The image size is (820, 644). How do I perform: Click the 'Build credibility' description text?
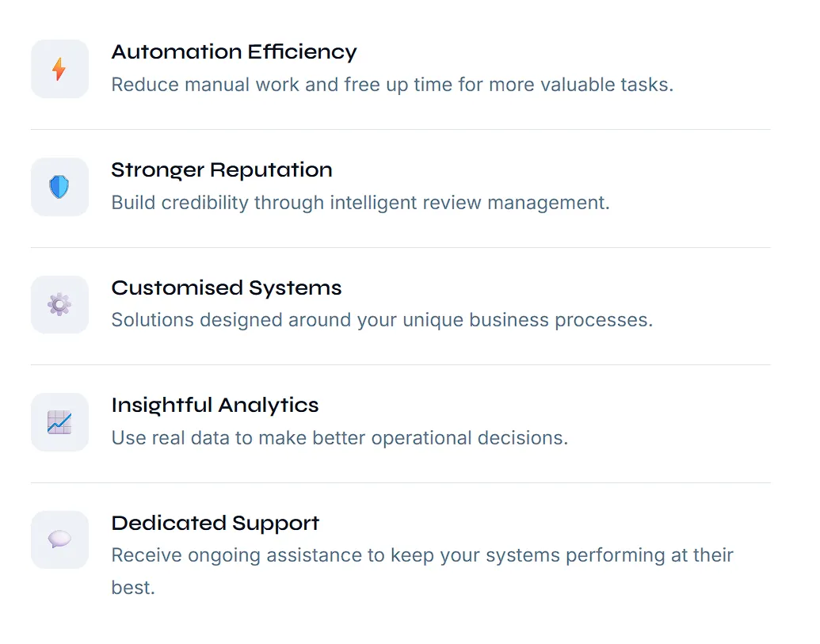[360, 203]
